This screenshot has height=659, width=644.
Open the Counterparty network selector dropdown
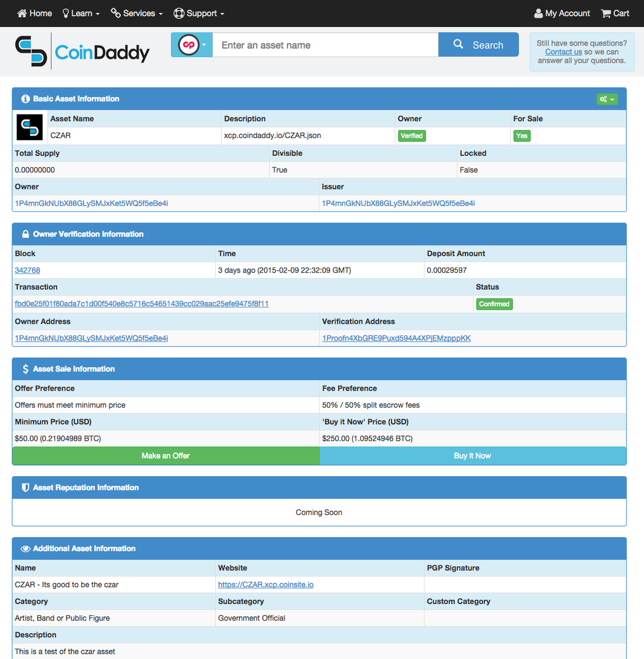[192, 45]
